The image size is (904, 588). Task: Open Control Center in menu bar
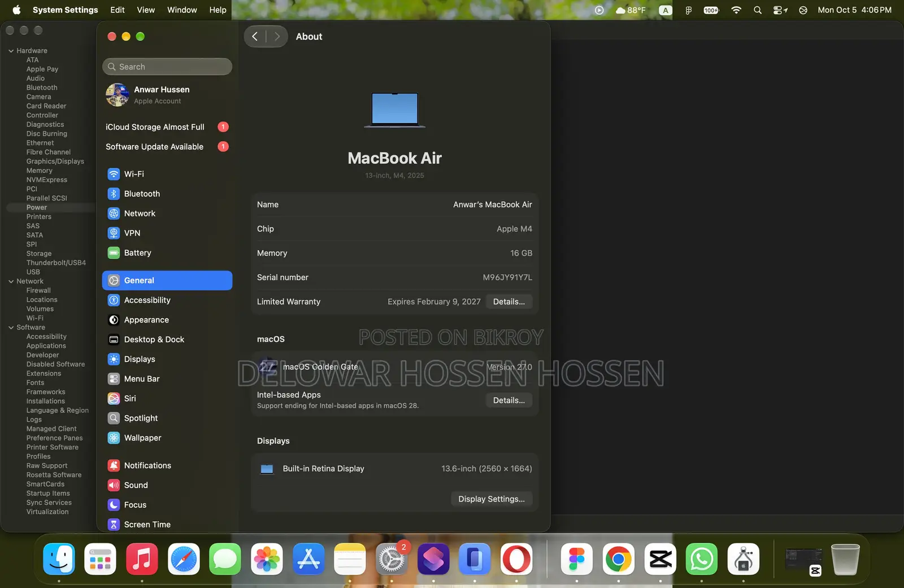click(780, 10)
